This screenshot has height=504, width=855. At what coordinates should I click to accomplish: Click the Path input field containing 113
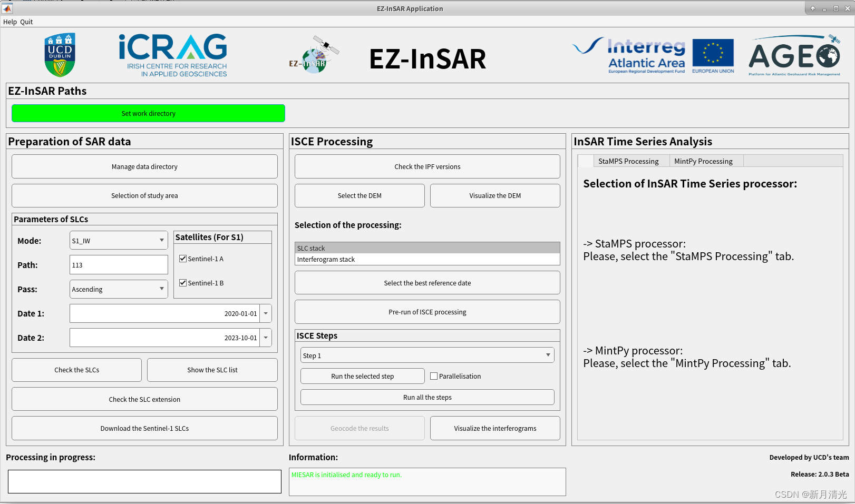point(119,265)
